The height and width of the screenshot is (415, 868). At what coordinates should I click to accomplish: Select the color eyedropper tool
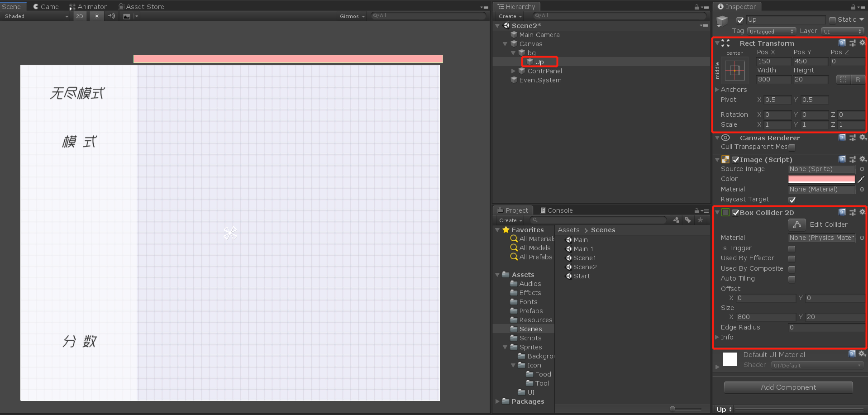[861, 179]
